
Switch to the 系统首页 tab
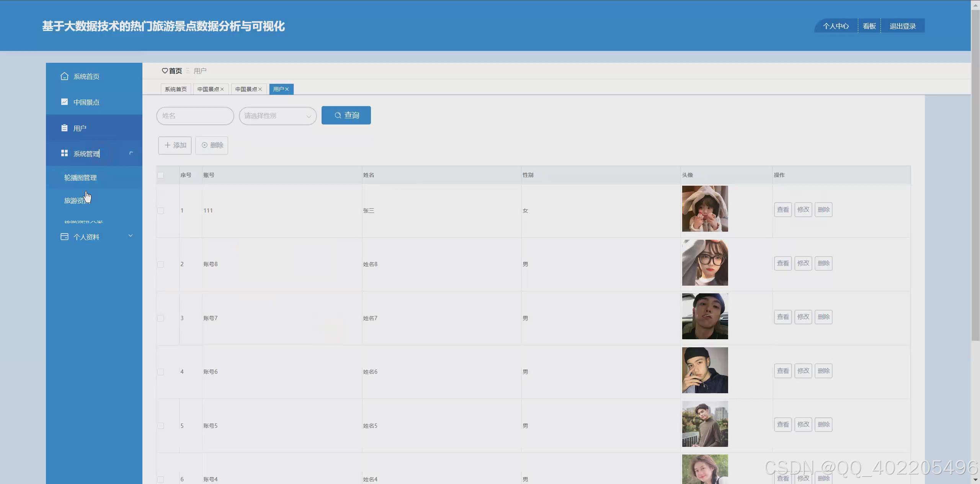(x=176, y=89)
